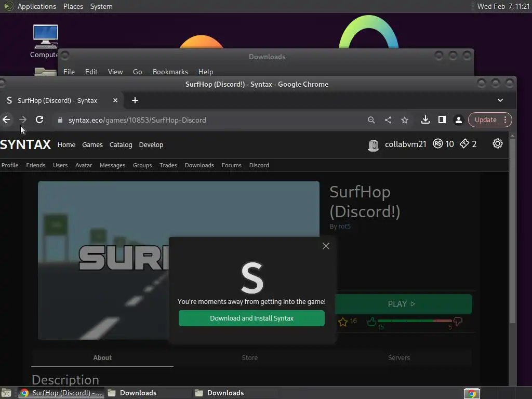The height and width of the screenshot is (399, 532).
Task: Like the game with thumbs up
Action: point(372,321)
